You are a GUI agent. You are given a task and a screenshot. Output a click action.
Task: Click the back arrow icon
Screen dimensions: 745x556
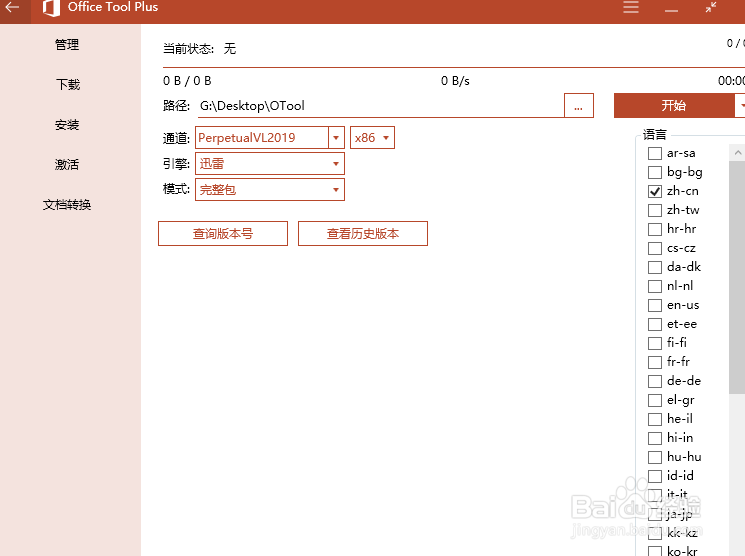12,7
